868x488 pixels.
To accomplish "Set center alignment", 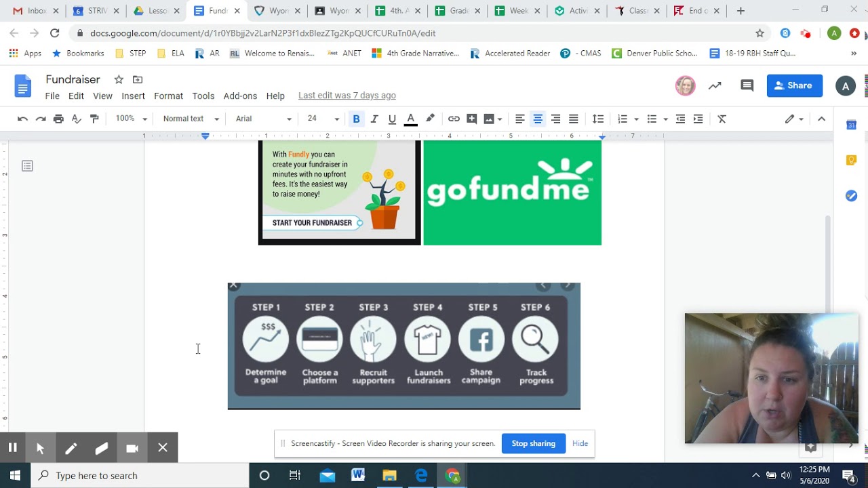I will [538, 119].
